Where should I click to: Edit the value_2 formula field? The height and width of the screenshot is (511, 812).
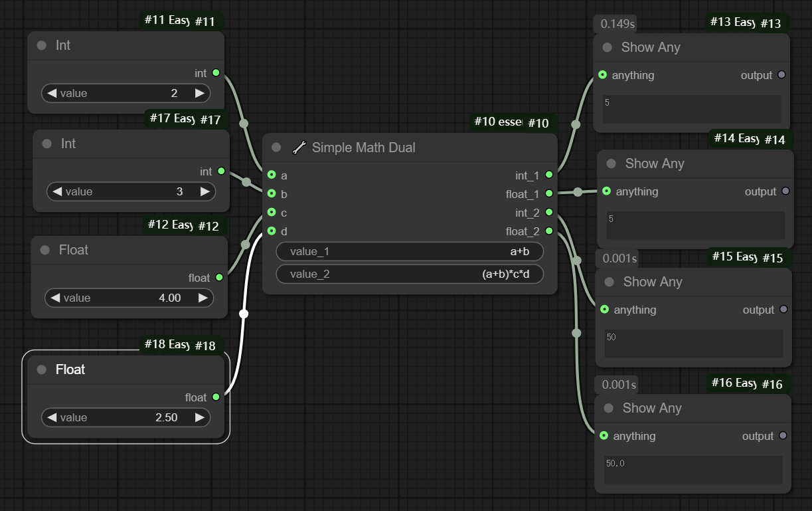pos(410,274)
